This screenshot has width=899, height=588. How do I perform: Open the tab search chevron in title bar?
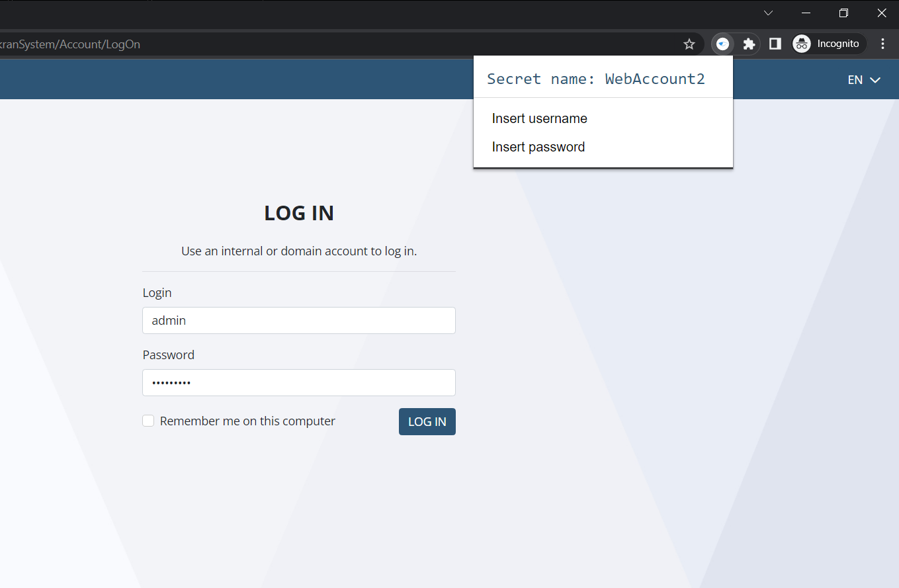tap(768, 13)
